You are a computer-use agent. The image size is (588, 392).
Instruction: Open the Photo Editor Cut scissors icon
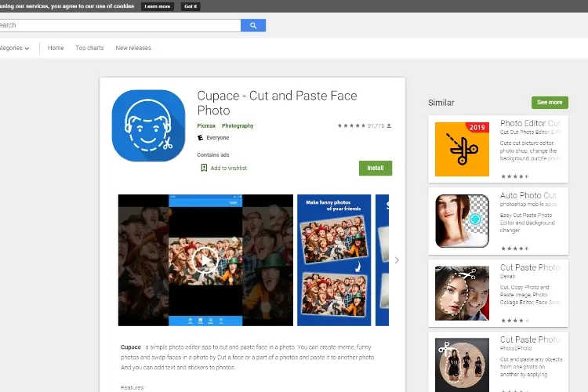(462, 149)
